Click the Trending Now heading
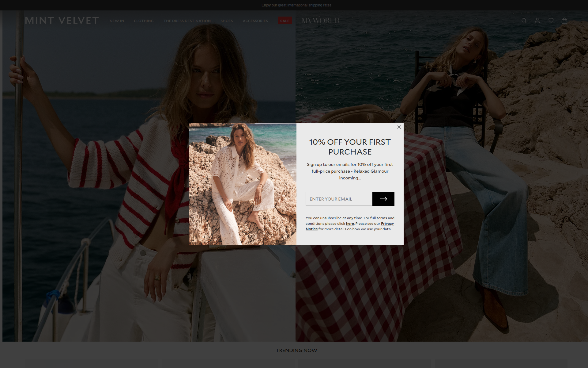Viewport: 588px width, 368px height. tap(296, 350)
